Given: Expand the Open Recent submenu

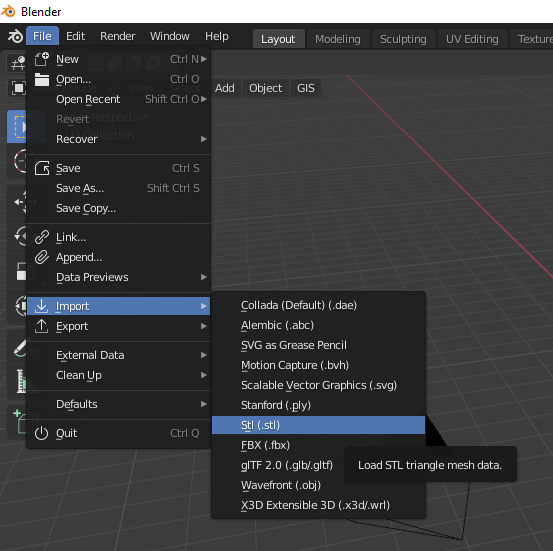Looking at the screenshot, I should [x=119, y=99].
